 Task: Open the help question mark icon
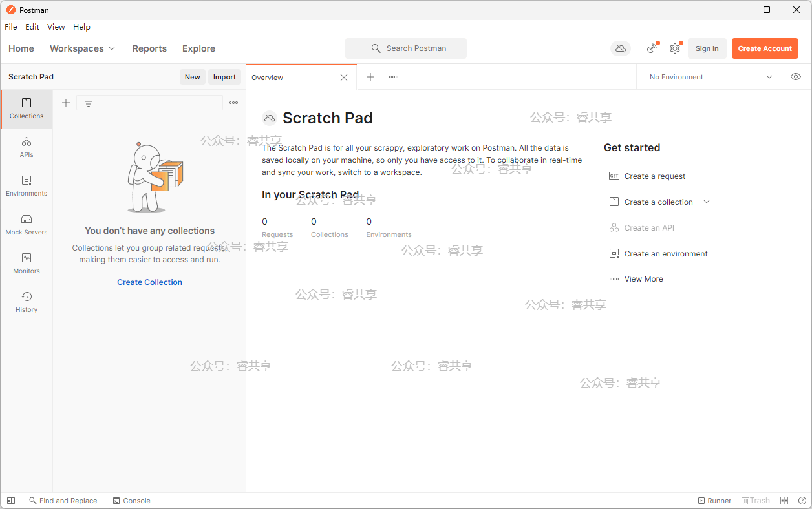tap(802, 501)
